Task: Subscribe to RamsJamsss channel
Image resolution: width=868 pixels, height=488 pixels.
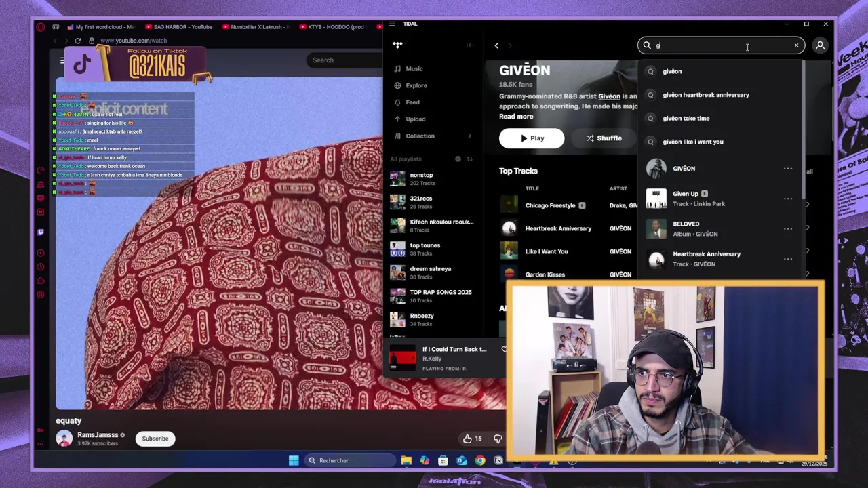Action: 155,439
